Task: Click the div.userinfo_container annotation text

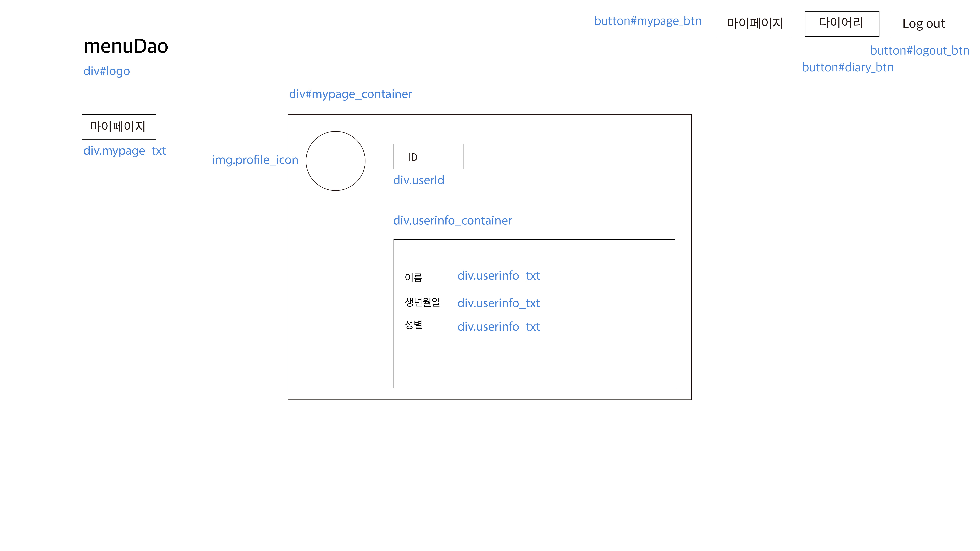Action: click(x=452, y=221)
